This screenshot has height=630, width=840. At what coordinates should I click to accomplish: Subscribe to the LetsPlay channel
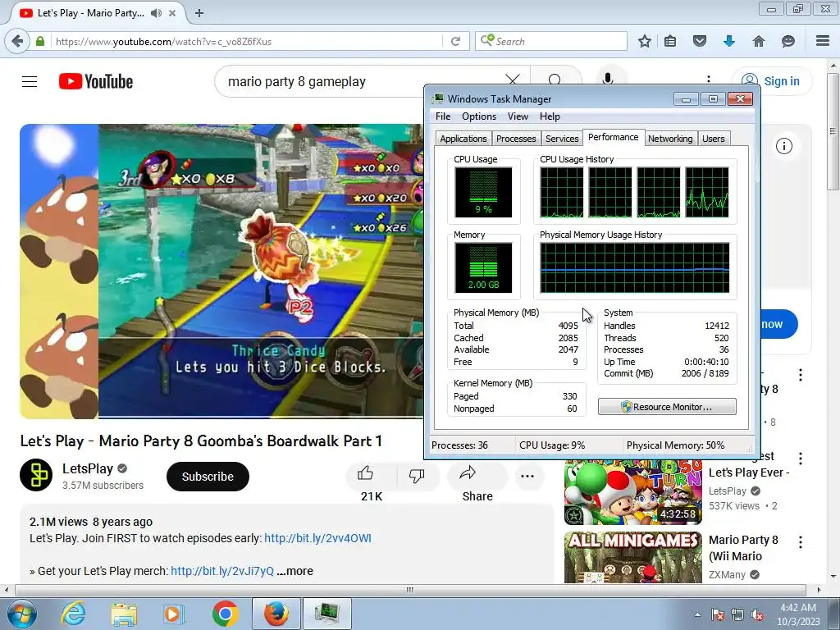click(208, 477)
